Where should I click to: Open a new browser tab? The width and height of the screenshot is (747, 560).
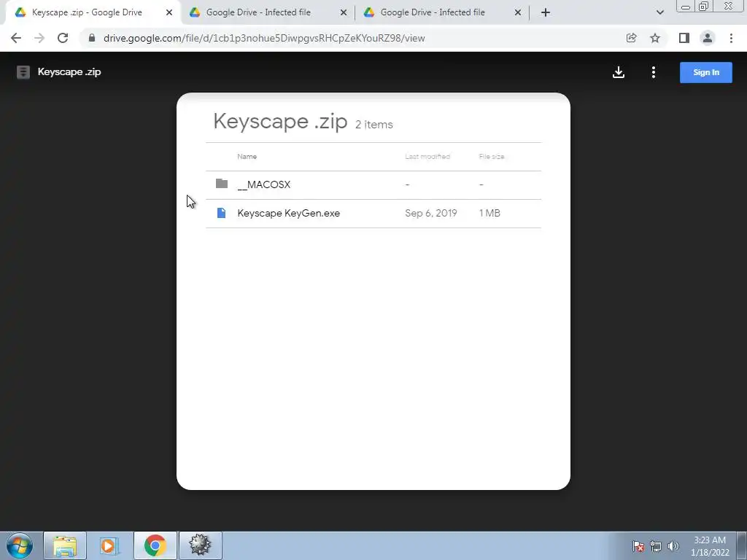coord(546,12)
